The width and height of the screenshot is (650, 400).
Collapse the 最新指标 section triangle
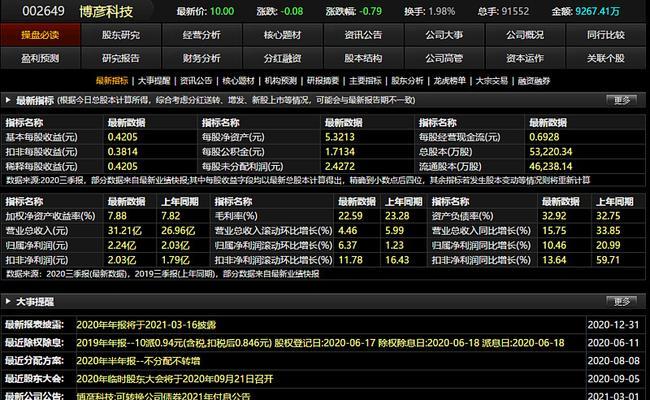8,100
